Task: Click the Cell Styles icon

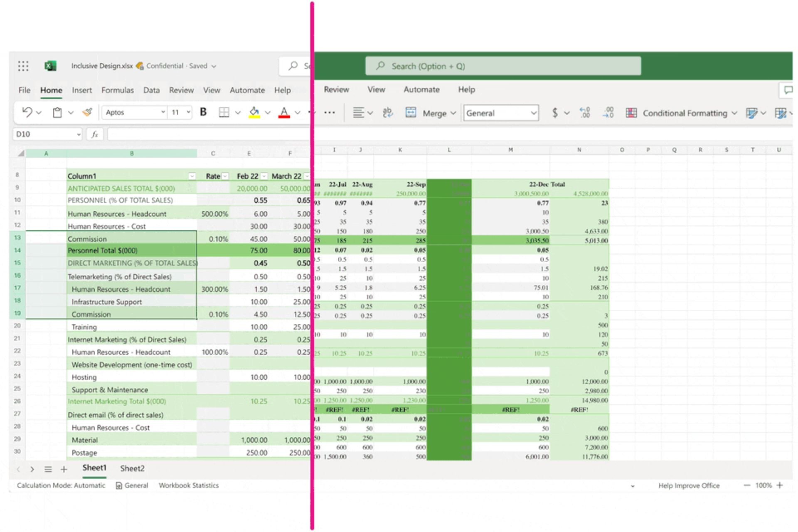Action: [x=751, y=113]
